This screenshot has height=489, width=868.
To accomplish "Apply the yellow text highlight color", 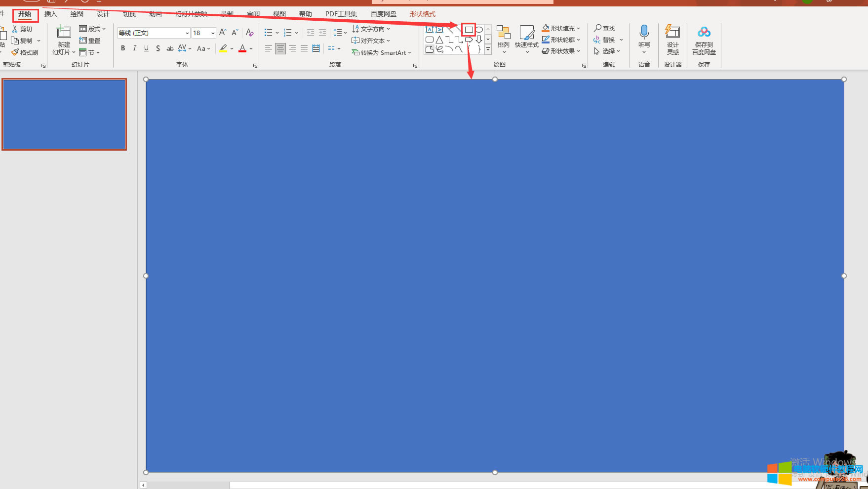I will pos(223,48).
